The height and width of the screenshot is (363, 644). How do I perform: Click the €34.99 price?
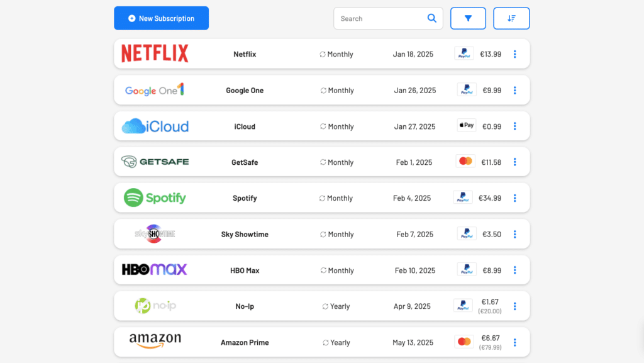coord(489,198)
